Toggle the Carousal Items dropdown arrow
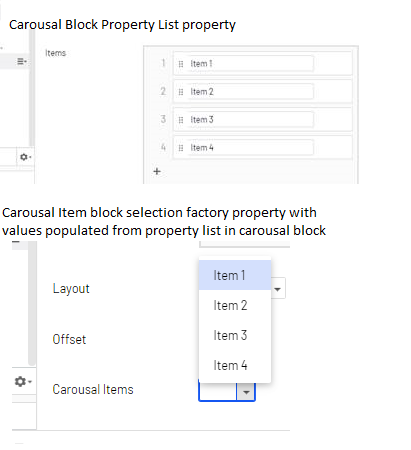The image size is (411, 450). point(246,392)
